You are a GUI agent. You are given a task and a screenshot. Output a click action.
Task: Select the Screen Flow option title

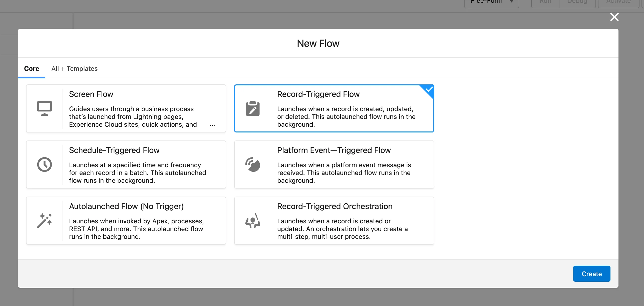click(91, 94)
